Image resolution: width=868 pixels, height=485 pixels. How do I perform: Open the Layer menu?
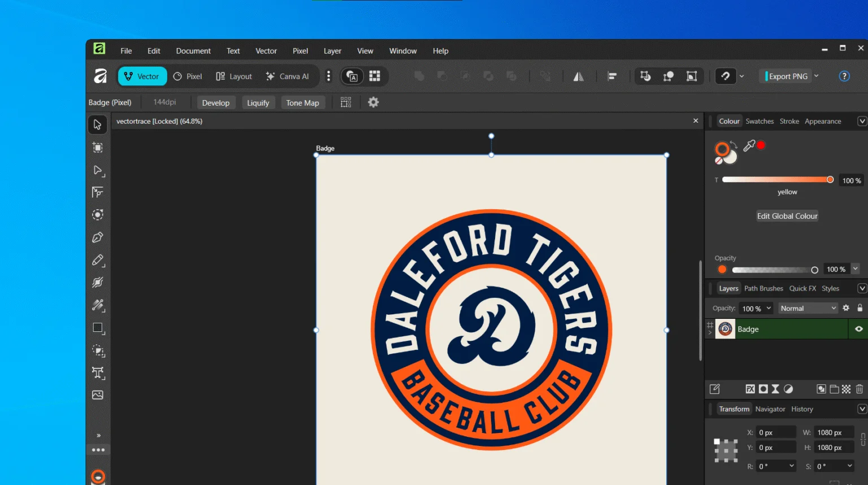tap(332, 51)
